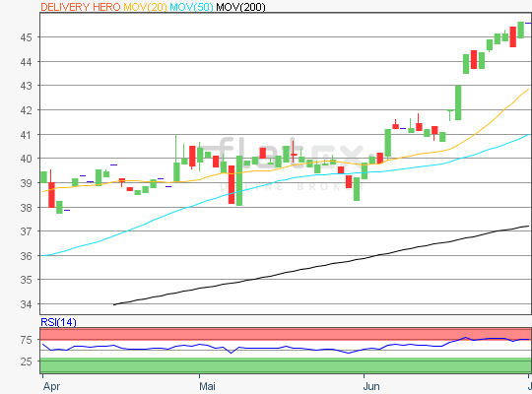Click the last green candle above 45
The image size is (532, 394).
[x=520, y=30]
